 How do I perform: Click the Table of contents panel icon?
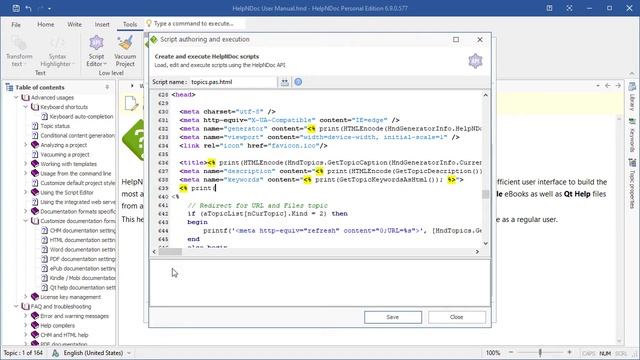9,87
